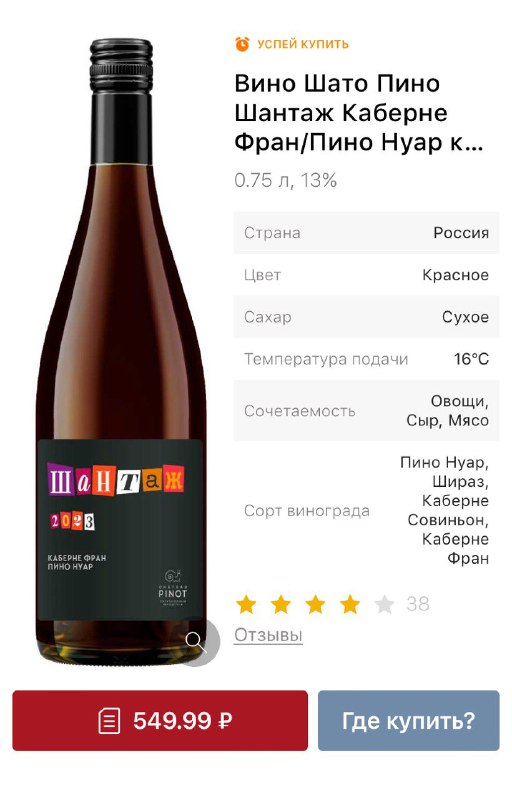Select the Страна Россия row
This screenshot has width=512, height=800.
[366, 233]
